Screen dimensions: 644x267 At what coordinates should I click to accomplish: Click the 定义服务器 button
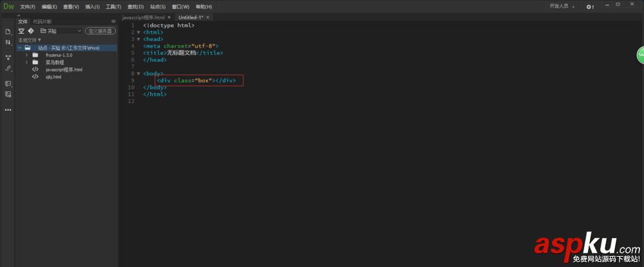(x=100, y=30)
